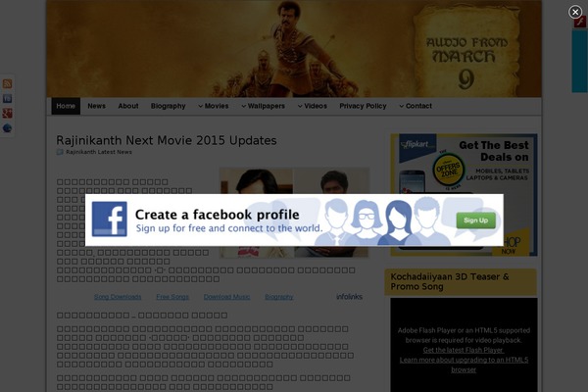Click the Create a facebook profile headline
The width and height of the screenshot is (588, 392).
coord(218,215)
